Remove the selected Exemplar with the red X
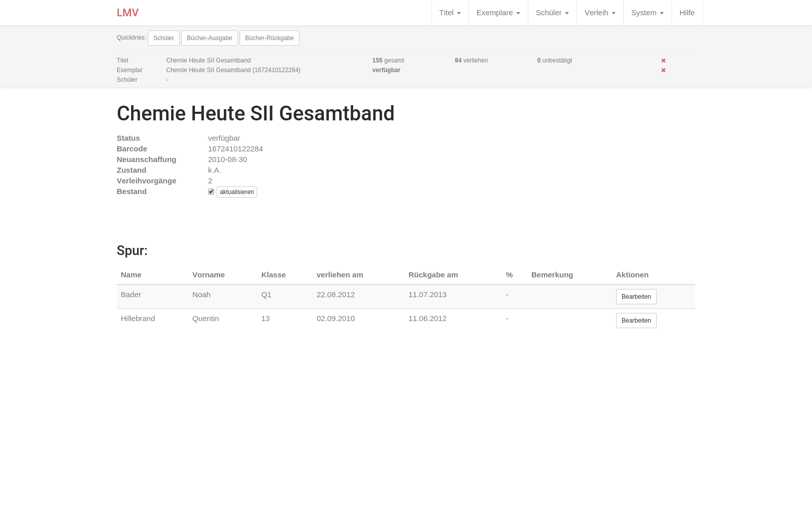The width and height of the screenshot is (812, 508). coord(663,70)
